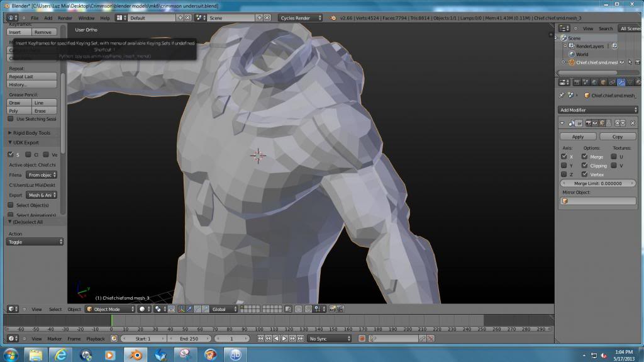The image size is (644, 362).
Task: Open the Mesh & Ani export dropdown
Action: click(42, 195)
